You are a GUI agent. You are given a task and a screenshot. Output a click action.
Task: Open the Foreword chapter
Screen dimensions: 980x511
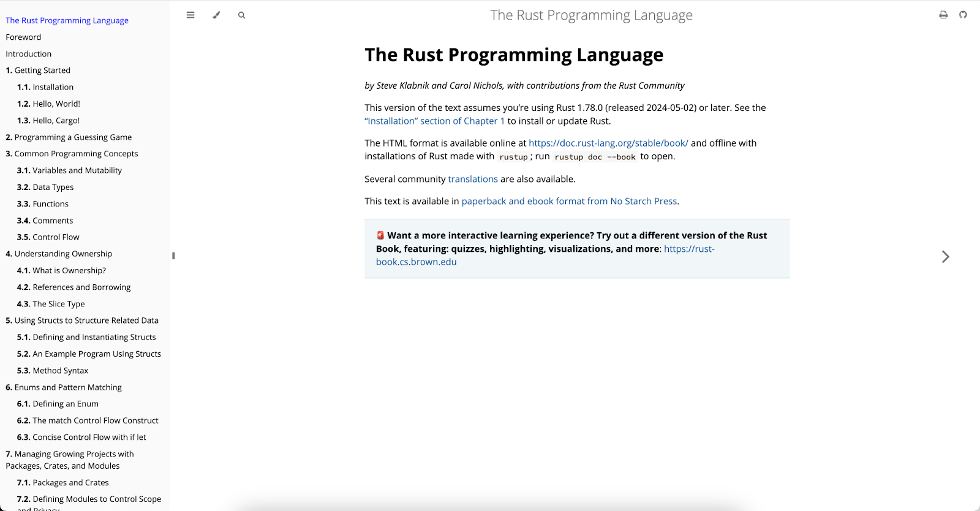click(x=23, y=37)
